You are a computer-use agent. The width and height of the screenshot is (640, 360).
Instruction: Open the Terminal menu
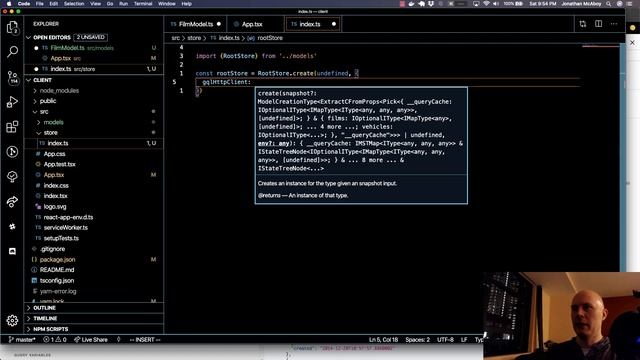(143, 4)
